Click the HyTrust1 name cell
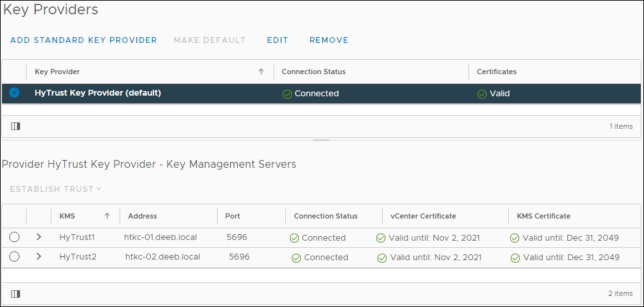This screenshot has height=307, width=644. click(x=77, y=237)
